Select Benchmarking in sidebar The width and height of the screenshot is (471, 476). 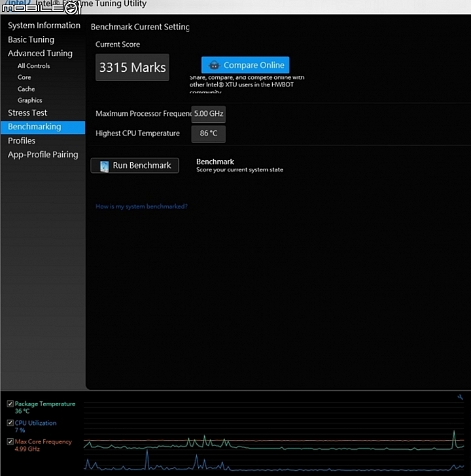43,127
